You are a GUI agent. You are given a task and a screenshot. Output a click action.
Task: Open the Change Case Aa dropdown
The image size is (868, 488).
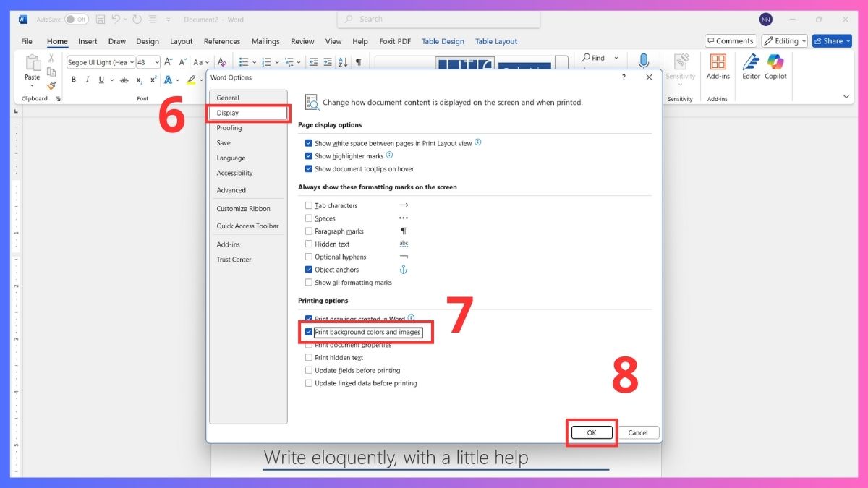click(x=200, y=62)
